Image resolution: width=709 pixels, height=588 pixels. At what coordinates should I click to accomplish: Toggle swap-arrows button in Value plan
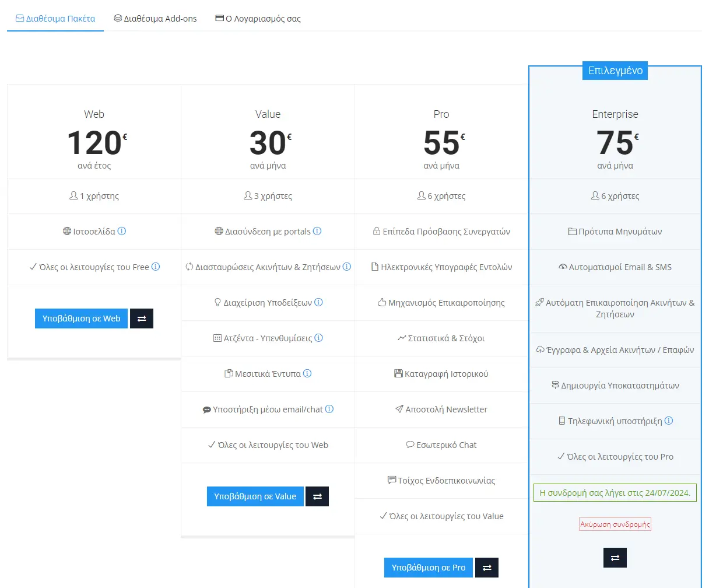coord(317,496)
